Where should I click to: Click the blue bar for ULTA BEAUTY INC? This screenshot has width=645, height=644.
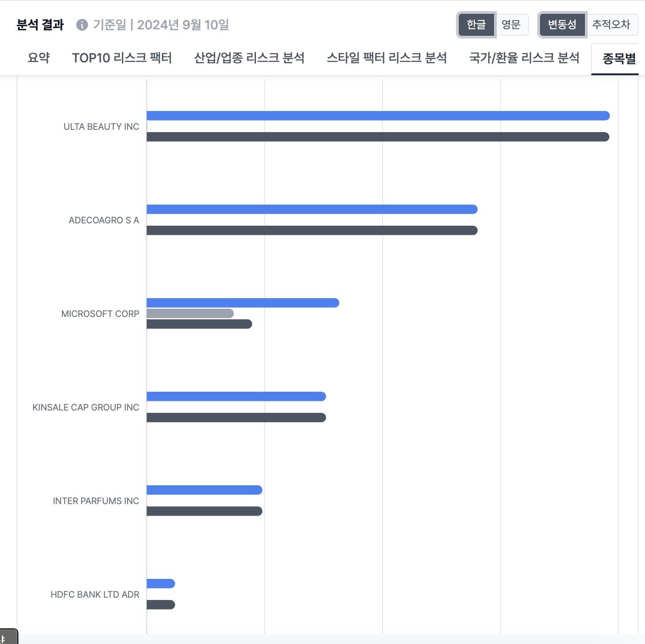tap(378, 116)
